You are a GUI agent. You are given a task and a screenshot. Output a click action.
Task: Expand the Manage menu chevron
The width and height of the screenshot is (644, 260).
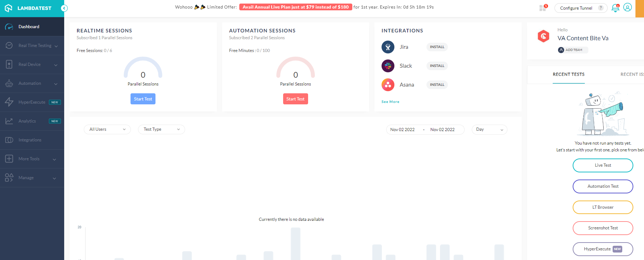(x=55, y=178)
